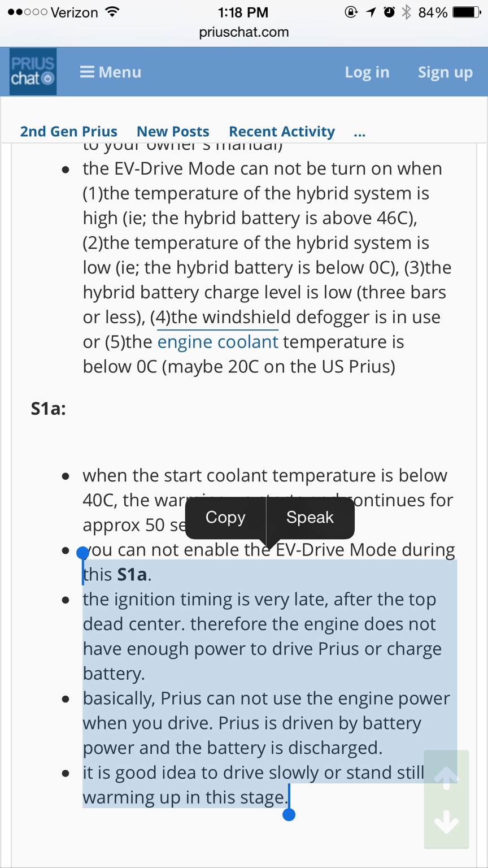
Task: Tap the PriusChat logo
Action: click(x=33, y=71)
